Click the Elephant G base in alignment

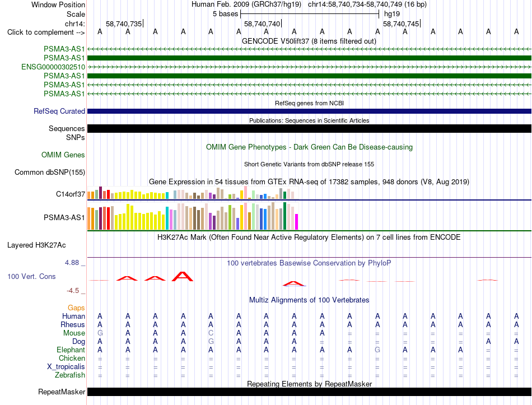377,350
